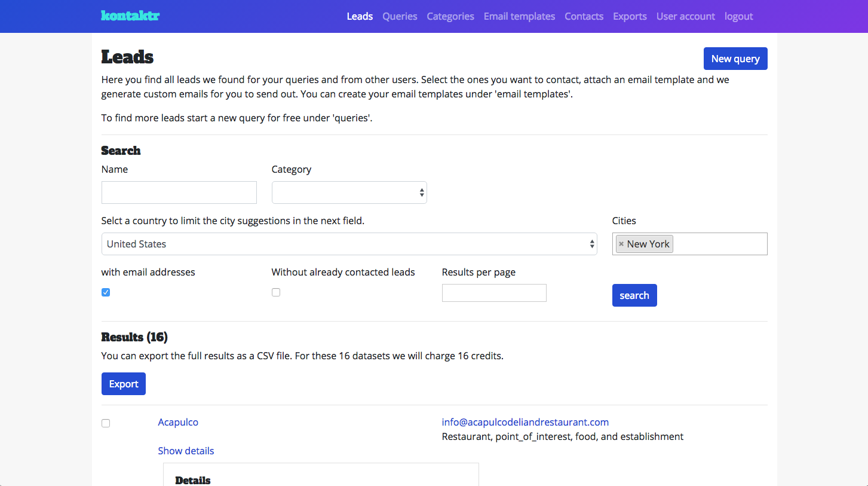Open Email templates page
868x486 pixels.
point(519,16)
